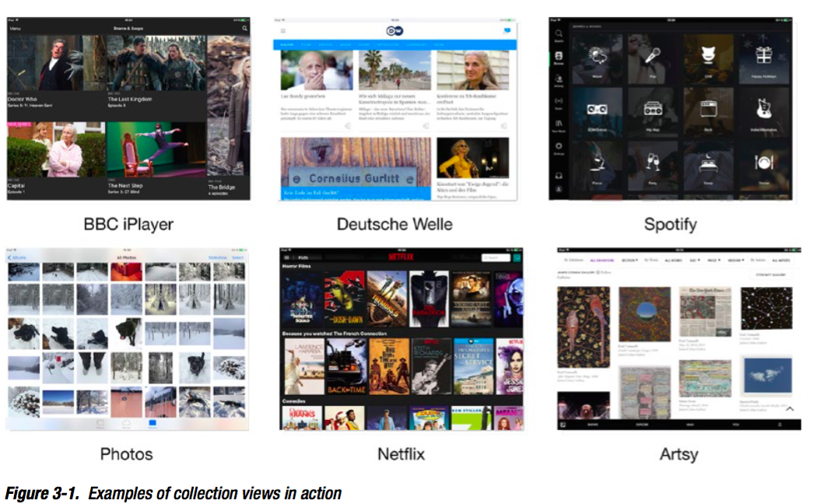817x504 pixels.
Task: Open the red object photo in Photos grid
Action: pos(126,271)
